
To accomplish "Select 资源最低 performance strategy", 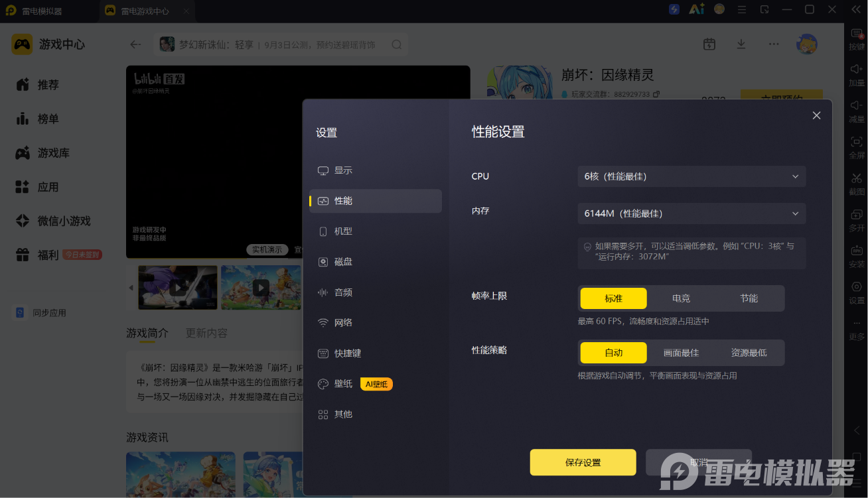I will 749,353.
